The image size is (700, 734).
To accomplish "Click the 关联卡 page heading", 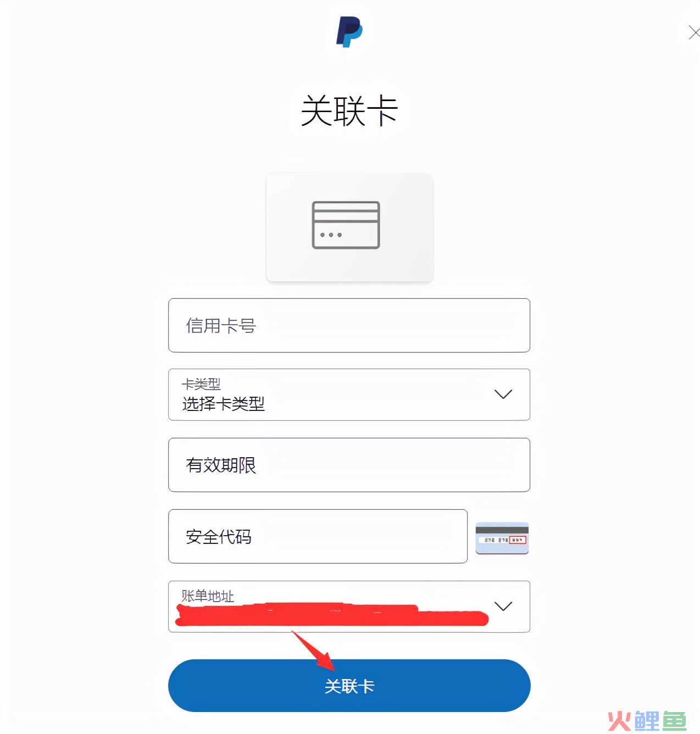I will (349, 111).
